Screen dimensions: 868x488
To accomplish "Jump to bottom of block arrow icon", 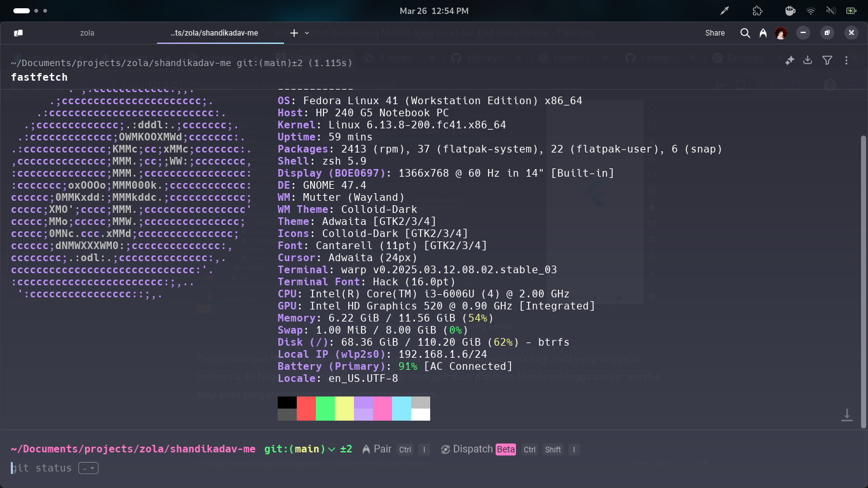I will point(846,415).
